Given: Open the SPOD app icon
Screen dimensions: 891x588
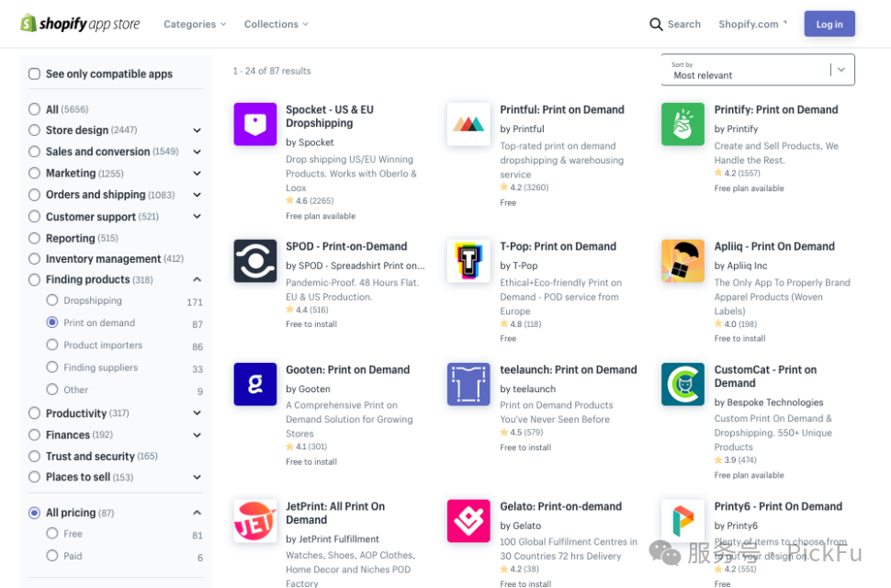Looking at the screenshot, I should pyautogui.click(x=255, y=261).
